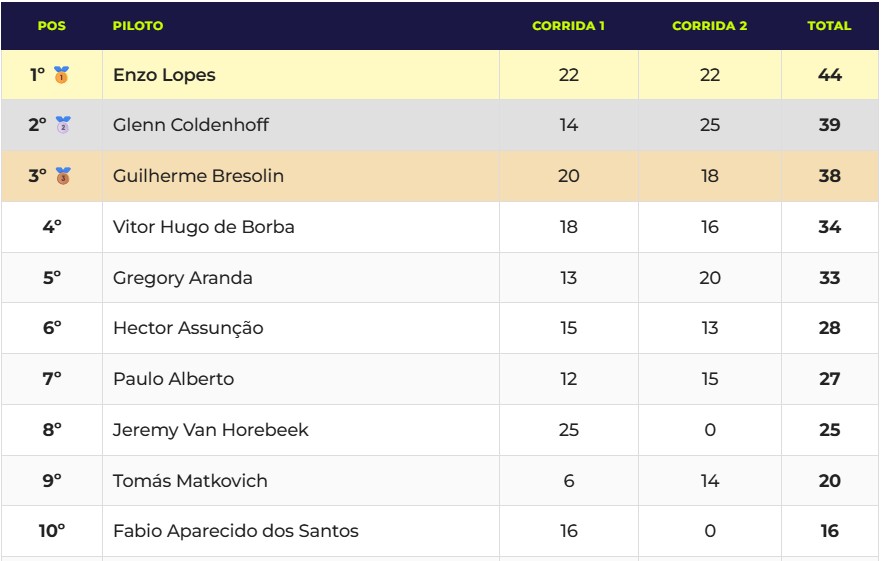Click Paulo Alberto's total of 27
The width and height of the screenshot is (881, 561).
coord(829,379)
